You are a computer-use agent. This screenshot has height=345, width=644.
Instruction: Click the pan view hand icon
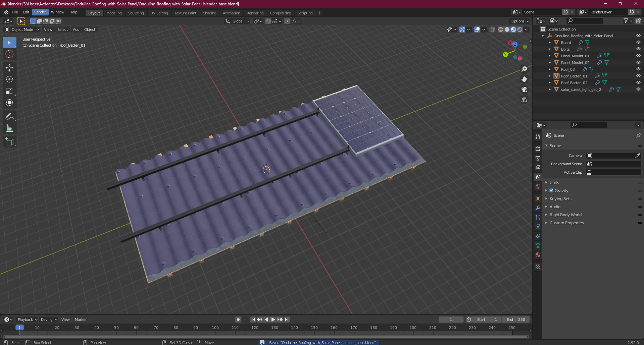pyautogui.click(x=524, y=79)
